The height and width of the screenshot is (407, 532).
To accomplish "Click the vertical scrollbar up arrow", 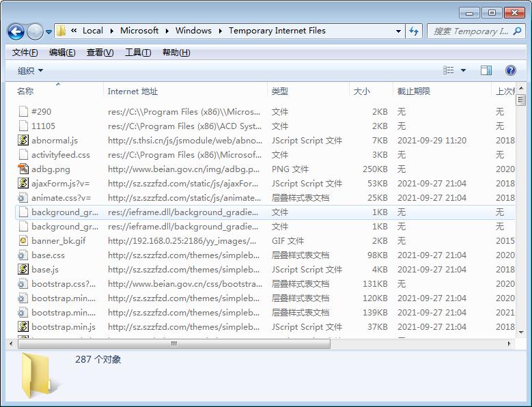I will click(x=521, y=87).
